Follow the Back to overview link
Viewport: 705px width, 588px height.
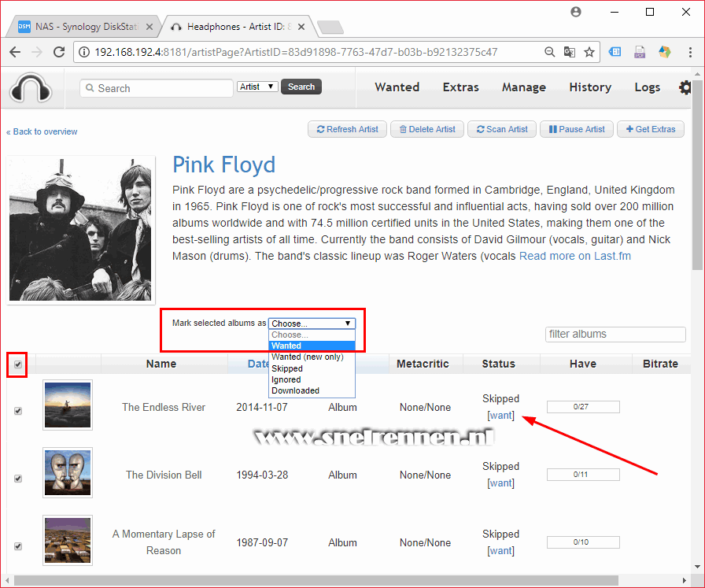(42, 131)
